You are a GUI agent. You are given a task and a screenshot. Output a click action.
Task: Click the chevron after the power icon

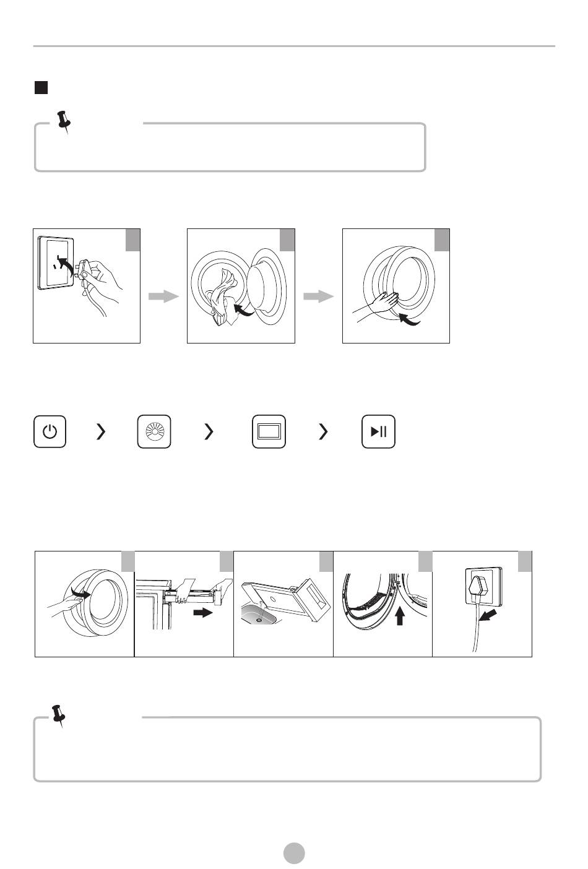[x=101, y=431]
